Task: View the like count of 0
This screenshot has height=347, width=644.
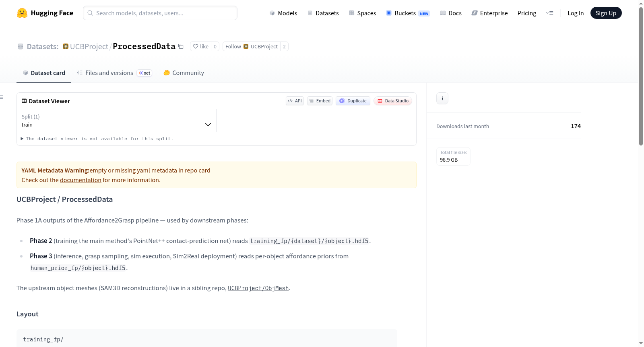Action: pos(215,46)
